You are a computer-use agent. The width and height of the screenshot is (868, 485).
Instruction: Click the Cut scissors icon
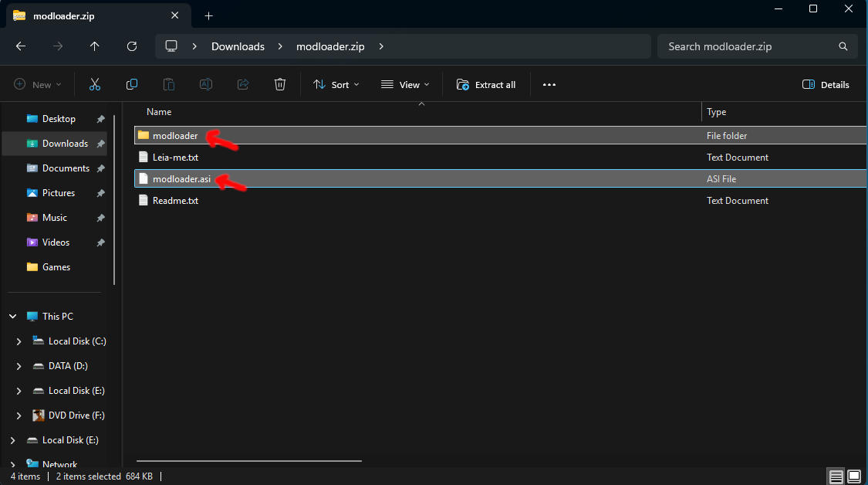point(95,84)
